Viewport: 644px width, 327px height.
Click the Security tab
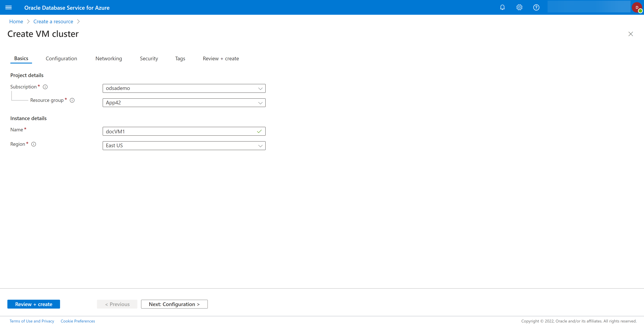click(x=149, y=58)
